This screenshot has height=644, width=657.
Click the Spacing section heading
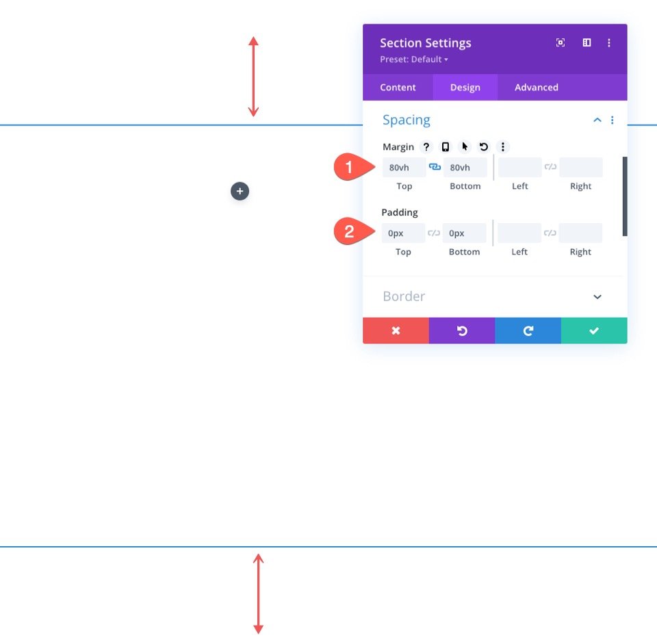(x=407, y=120)
